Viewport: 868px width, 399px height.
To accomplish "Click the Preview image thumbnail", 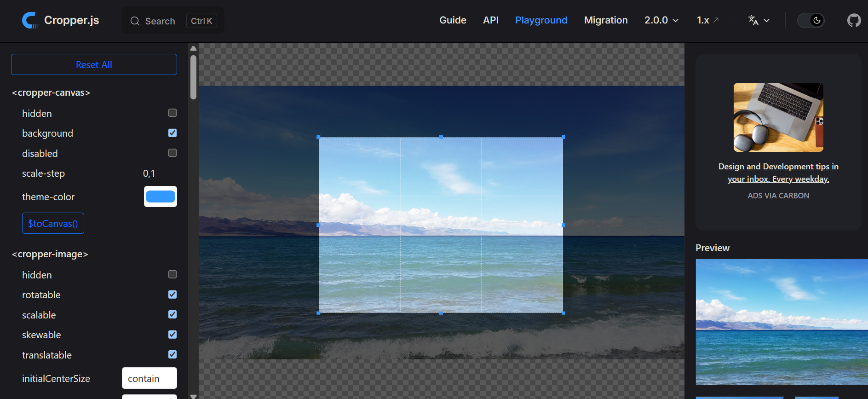I will (782, 322).
